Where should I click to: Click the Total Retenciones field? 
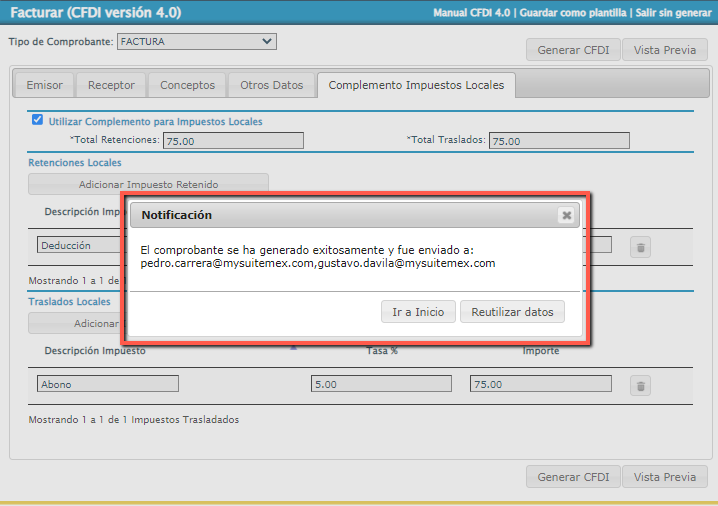point(233,142)
